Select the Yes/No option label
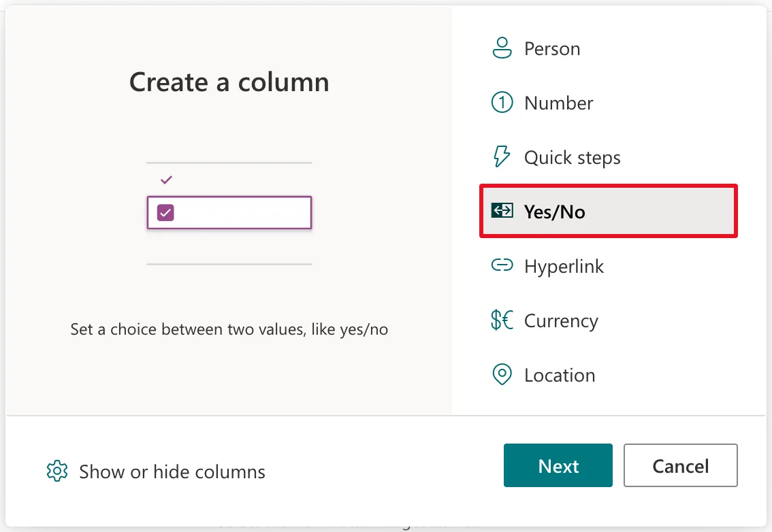772x532 pixels. point(554,212)
